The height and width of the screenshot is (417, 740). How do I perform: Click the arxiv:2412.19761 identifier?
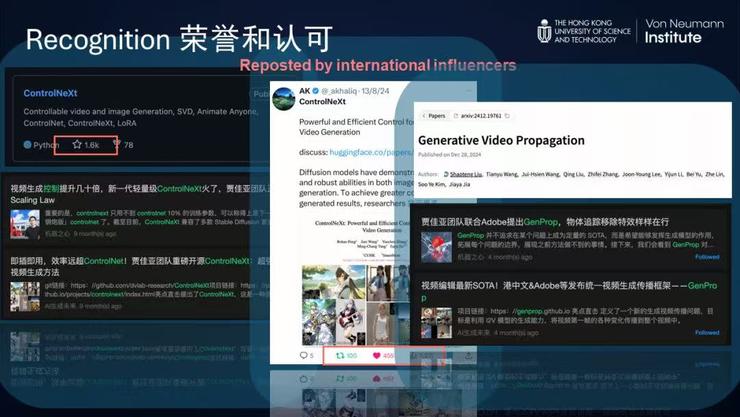[481, 116]
